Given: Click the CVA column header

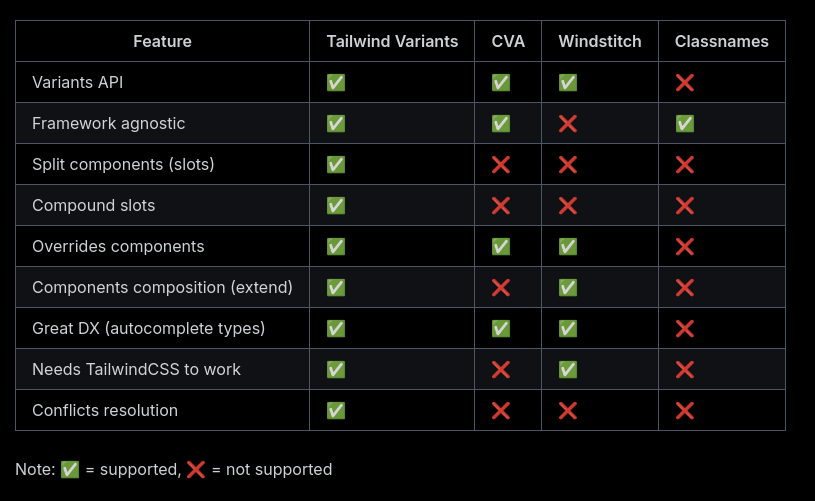Looking at the screenshot, I should (x=508, y=41).
